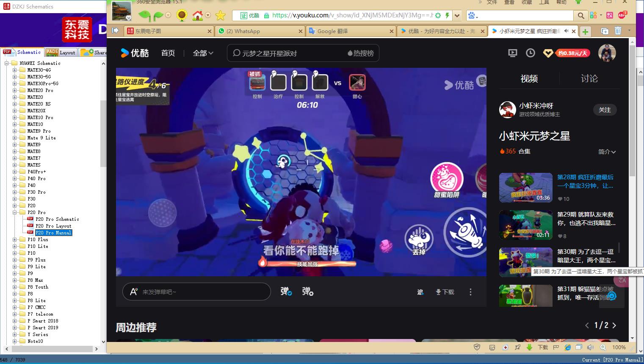
Task: Select the P20 Pro Manual item
Action: [x=53, y=233]
